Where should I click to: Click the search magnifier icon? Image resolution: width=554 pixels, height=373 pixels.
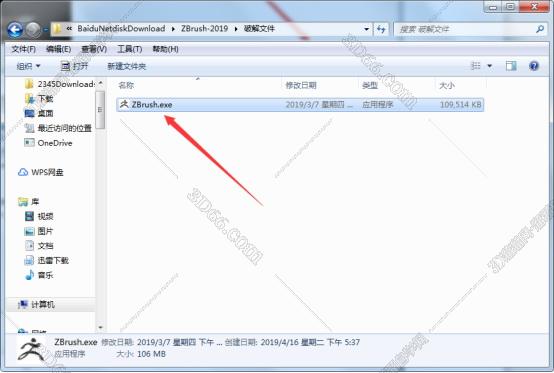click(540, 29)
